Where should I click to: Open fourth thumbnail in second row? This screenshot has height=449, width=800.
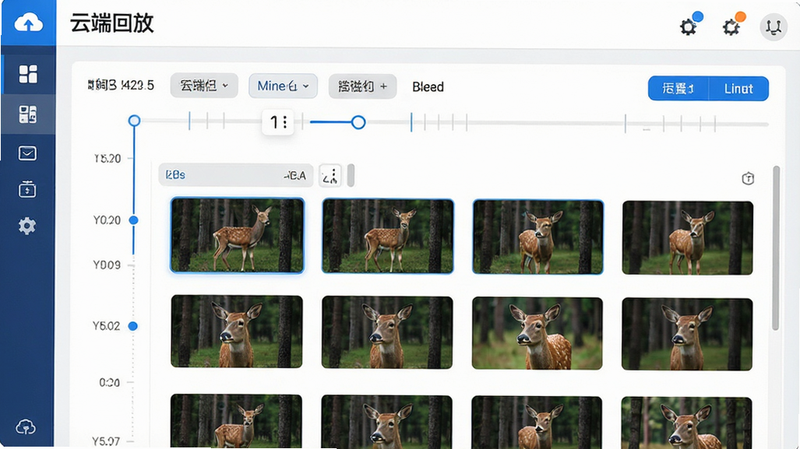(x=687, y=334)
